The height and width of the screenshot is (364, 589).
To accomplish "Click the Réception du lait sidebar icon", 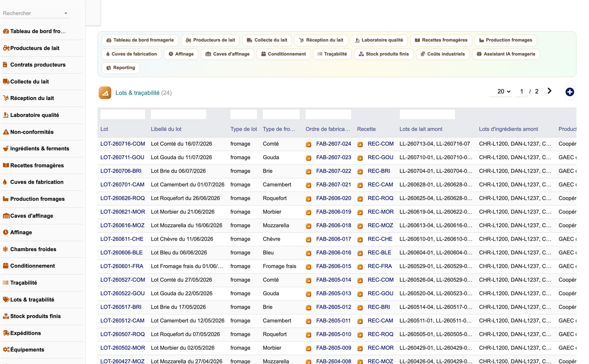I will pos(6,98).
